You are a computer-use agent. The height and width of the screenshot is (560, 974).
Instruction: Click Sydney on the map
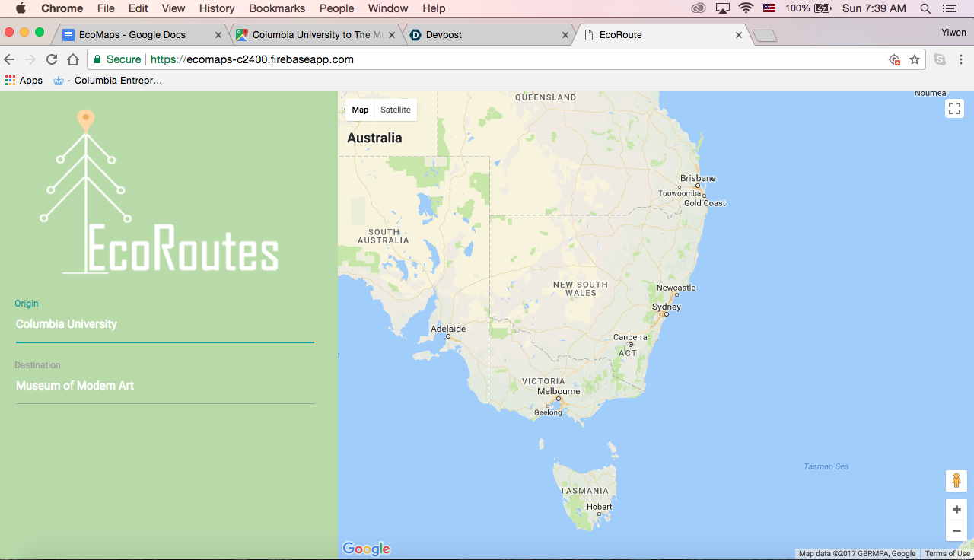pos(667,307)
